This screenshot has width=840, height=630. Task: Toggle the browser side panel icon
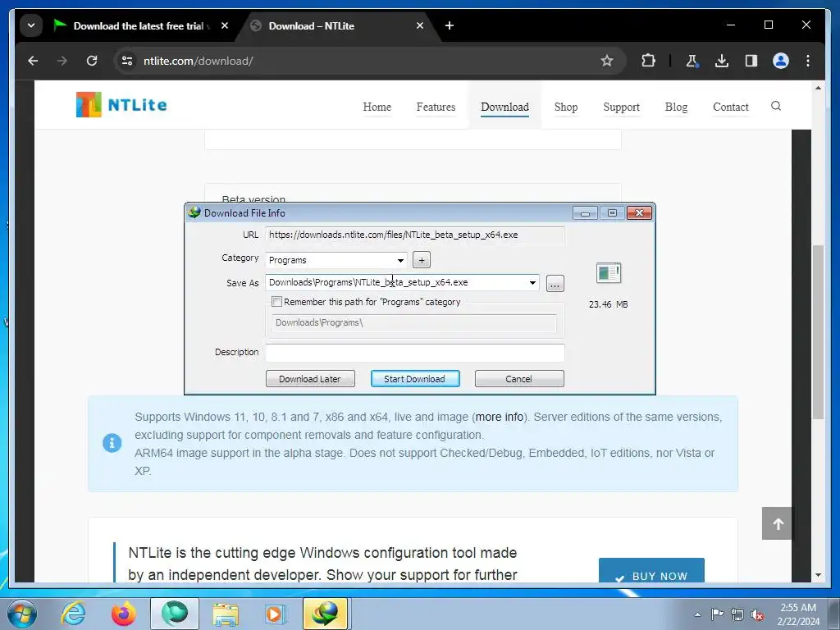(x=751, y=61)
